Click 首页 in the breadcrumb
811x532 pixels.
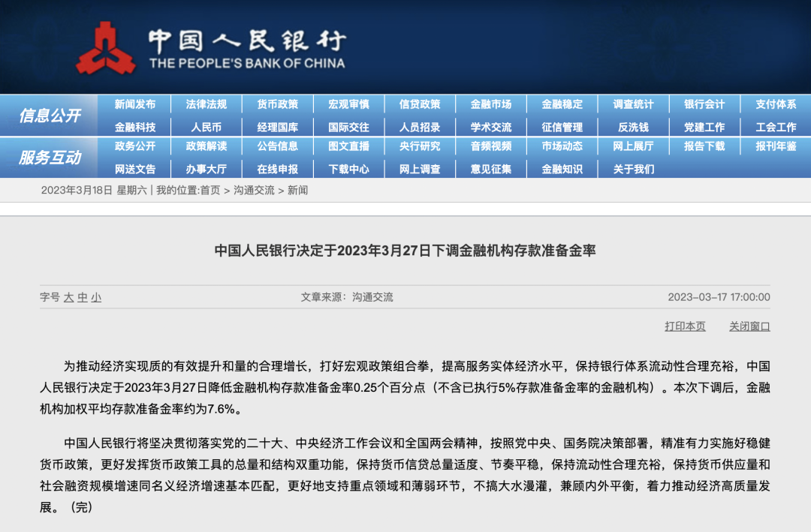210,191
